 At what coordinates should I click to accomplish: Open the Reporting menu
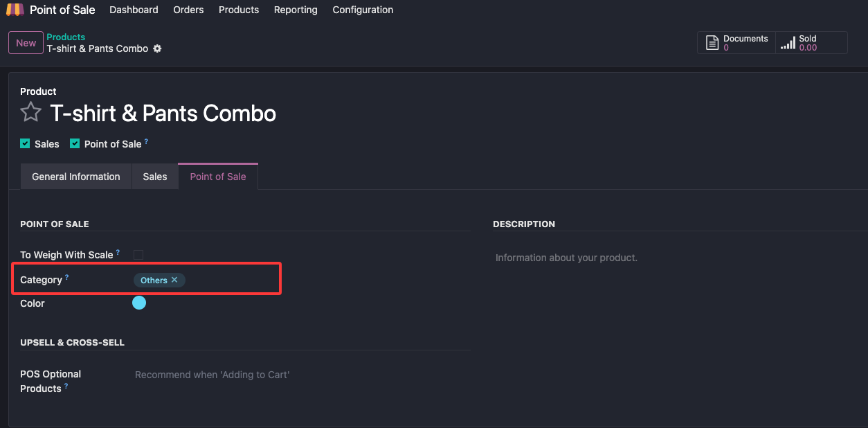[x=296, y=10]
